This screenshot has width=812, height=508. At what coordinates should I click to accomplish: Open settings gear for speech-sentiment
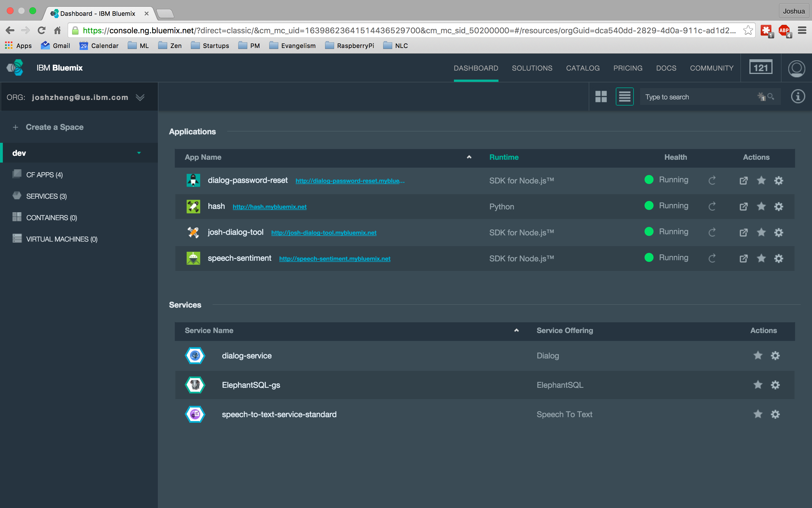coord(778,258)
